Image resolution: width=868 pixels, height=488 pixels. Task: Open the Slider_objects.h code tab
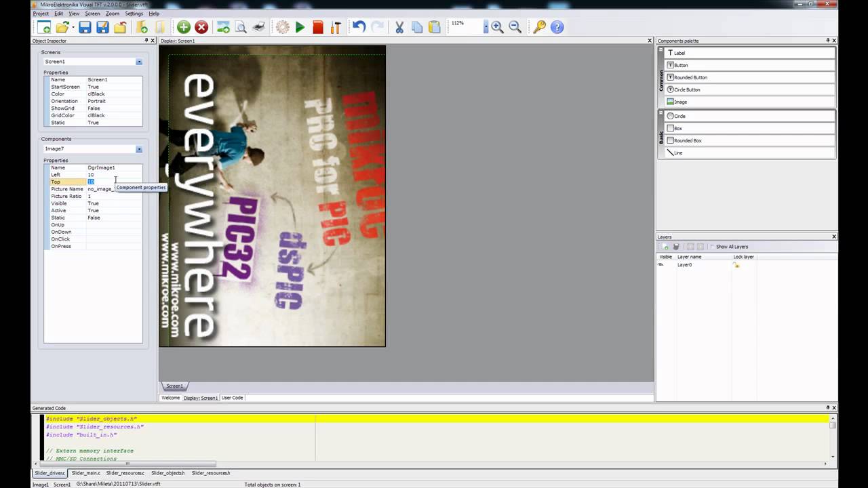167,473
